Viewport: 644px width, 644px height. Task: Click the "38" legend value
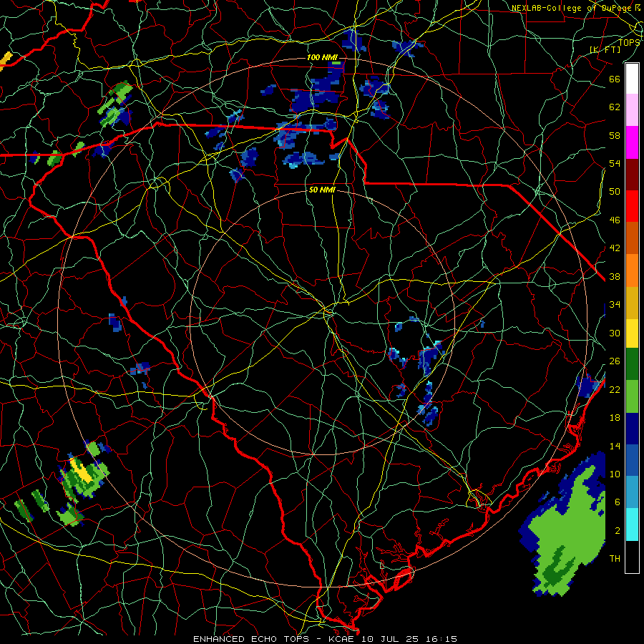(615, 276)
